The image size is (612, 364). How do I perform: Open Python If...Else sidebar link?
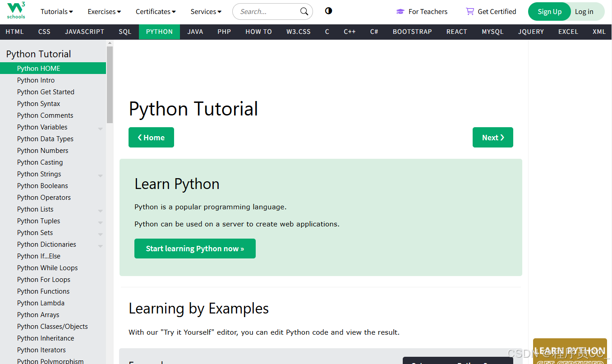coord(53,256)
